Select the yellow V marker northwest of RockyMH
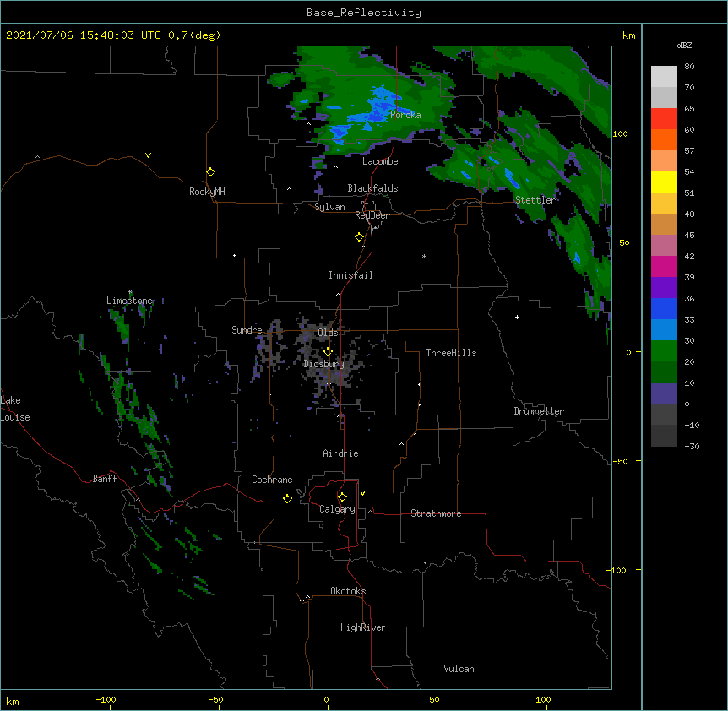 pyautogui.click(x=148, y=155)
